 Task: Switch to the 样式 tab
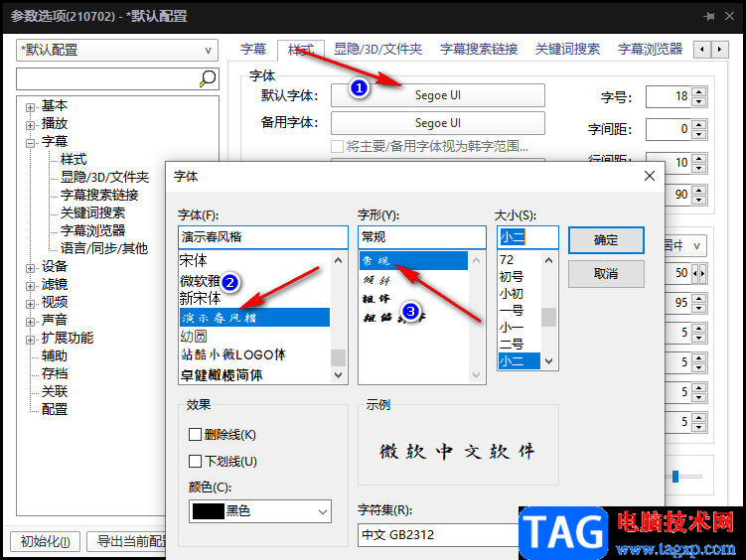(x=301, y=49)
